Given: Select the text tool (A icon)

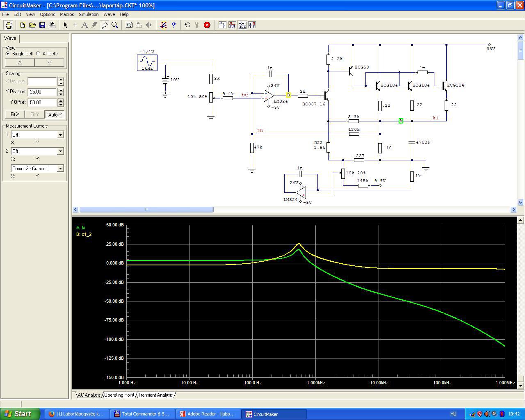Looking at the screenshot, I should coord(84,25).
